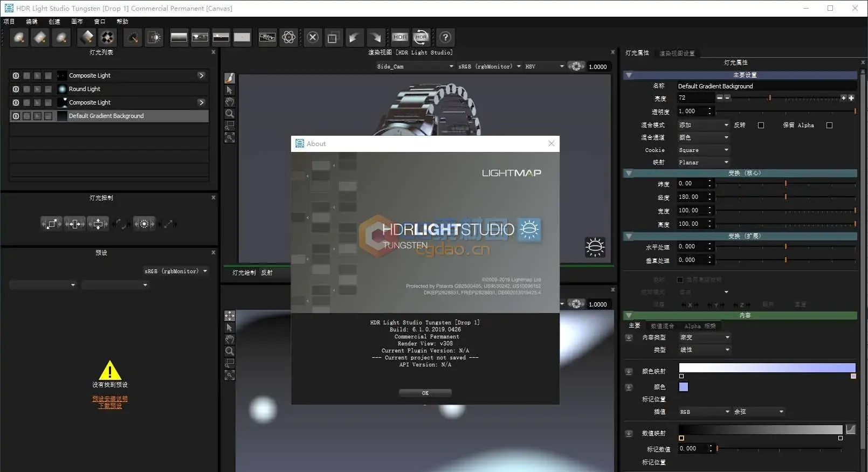This screenshot has height=472, width=868.
Task: Open the 编辑 menu
Action: [32, 22]
